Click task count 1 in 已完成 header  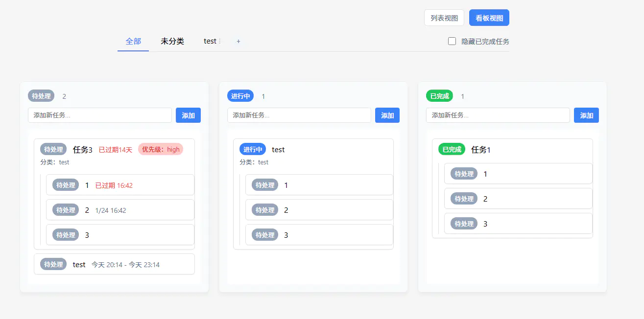point(462,96)
